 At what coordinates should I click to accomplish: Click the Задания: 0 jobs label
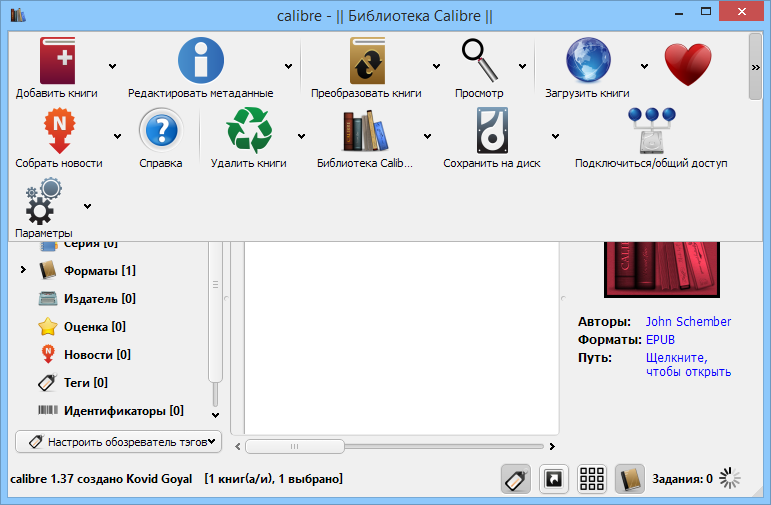pos(682,478)
